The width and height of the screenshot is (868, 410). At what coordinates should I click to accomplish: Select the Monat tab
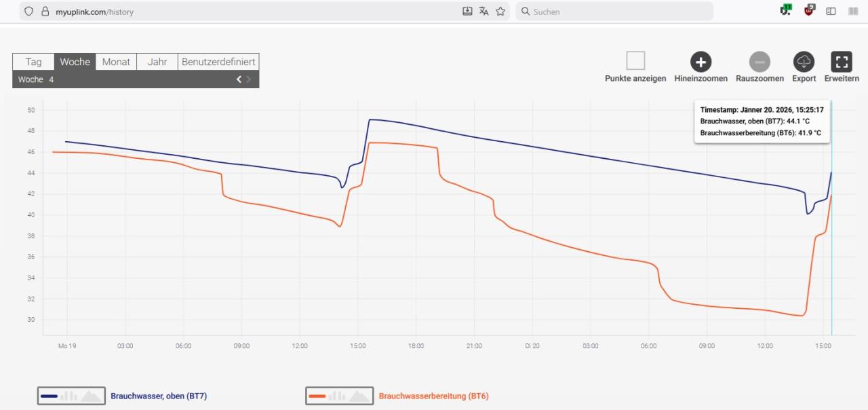(x=116, y=62)
